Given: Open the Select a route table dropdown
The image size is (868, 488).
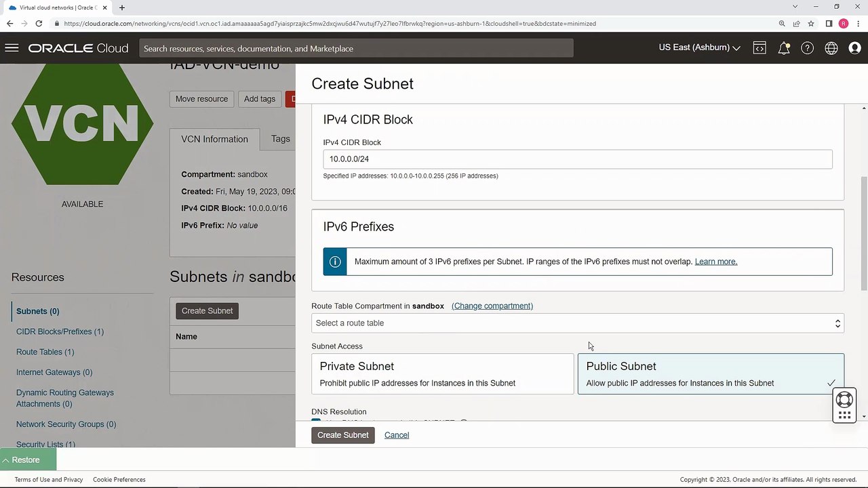Looking at the screenshot, I should click(578, 323).
